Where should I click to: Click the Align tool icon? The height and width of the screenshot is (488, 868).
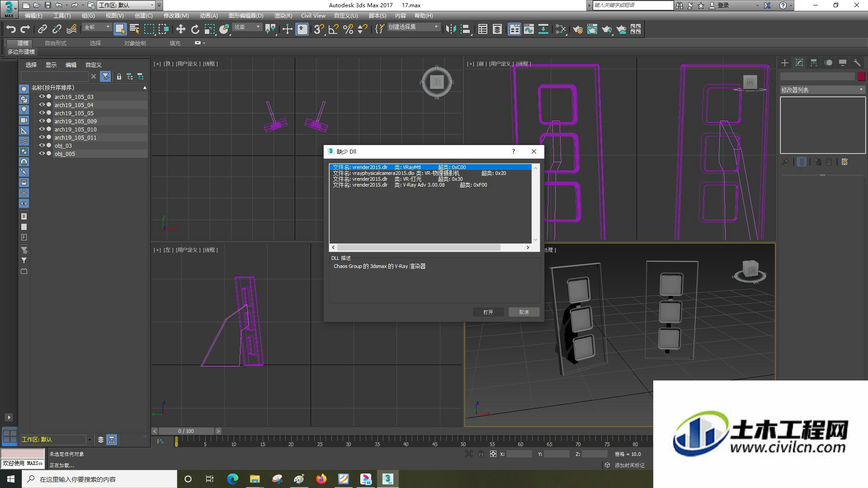[x=465, y=29]
